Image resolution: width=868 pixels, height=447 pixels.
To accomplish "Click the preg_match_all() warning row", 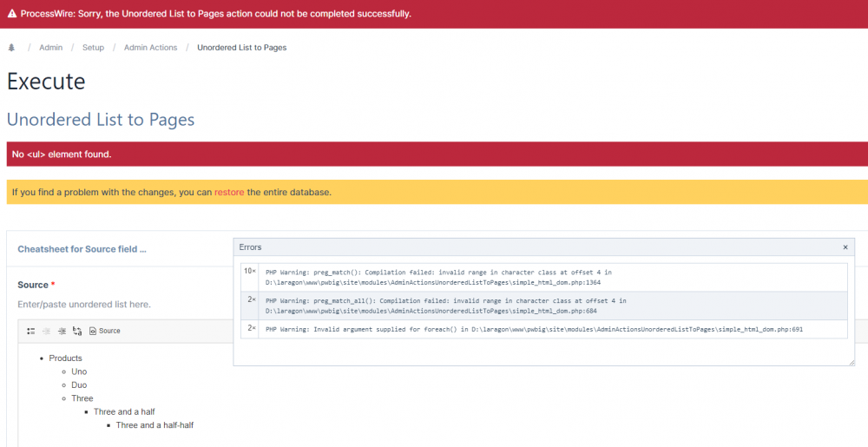I will point(544,306).
